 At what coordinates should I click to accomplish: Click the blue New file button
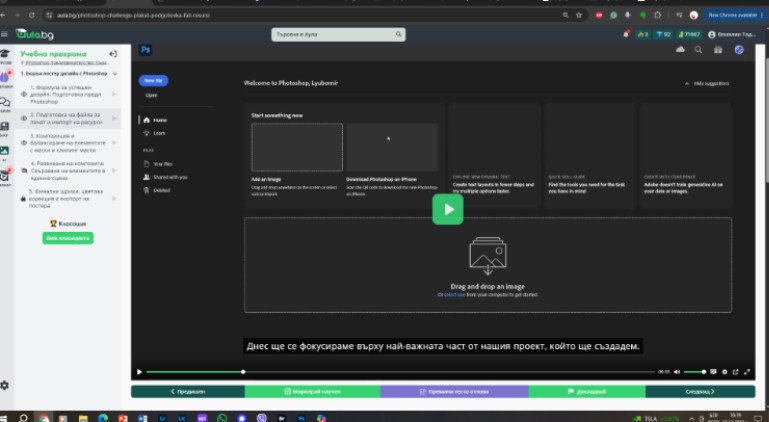pos(153,80)
